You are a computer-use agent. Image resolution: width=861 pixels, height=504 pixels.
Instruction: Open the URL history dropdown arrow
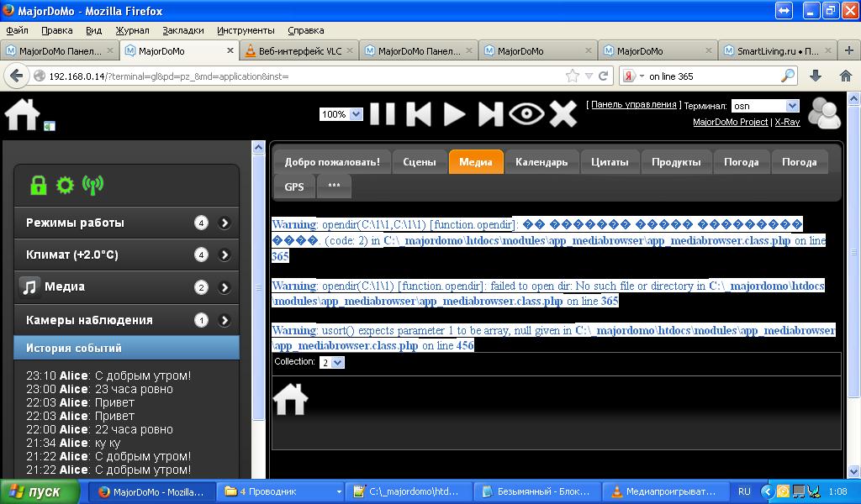(588, 76)
